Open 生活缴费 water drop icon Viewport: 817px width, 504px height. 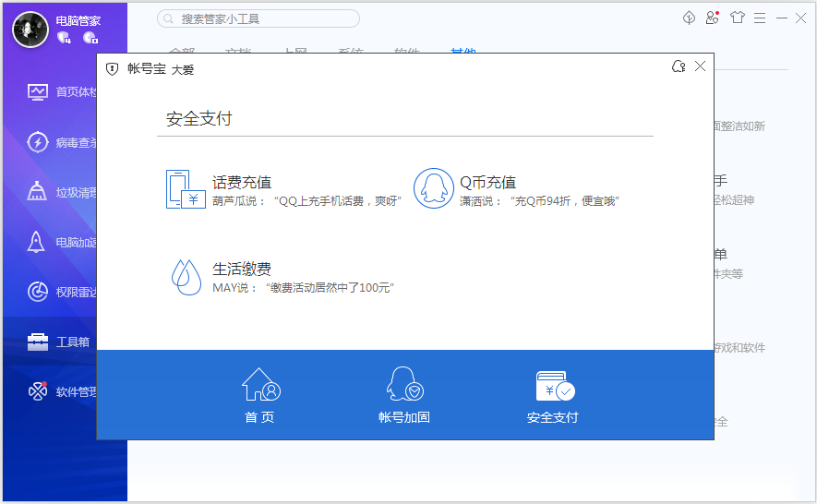[x=186, y=277]
